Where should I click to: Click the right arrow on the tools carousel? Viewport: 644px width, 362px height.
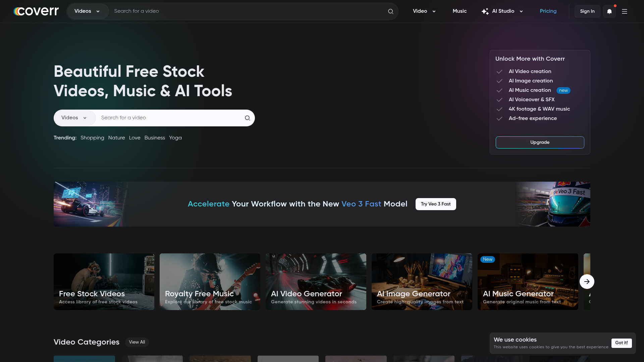pyautogui.click(x=587, y=282)
